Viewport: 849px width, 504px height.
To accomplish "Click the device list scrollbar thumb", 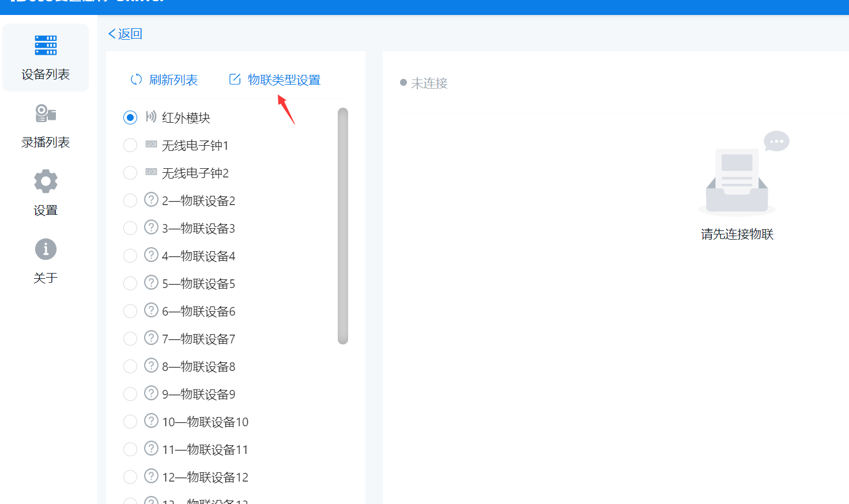I will click(343, 226).
